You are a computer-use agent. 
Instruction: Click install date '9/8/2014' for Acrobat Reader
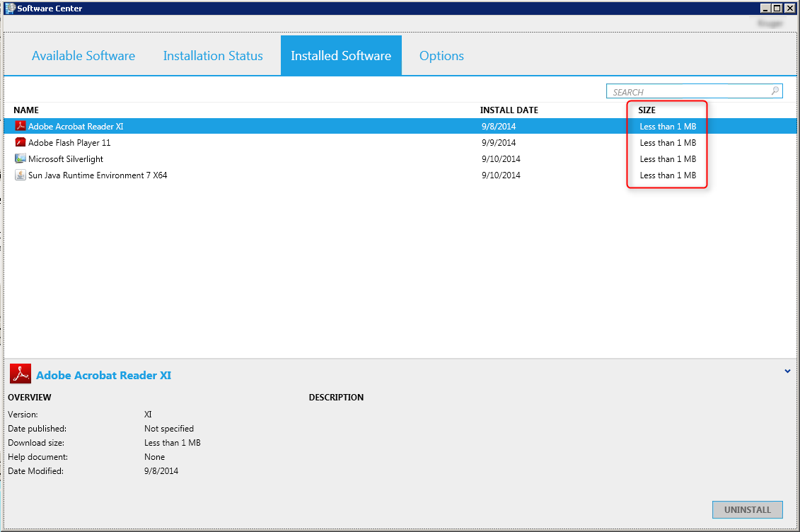click(499, 127)
